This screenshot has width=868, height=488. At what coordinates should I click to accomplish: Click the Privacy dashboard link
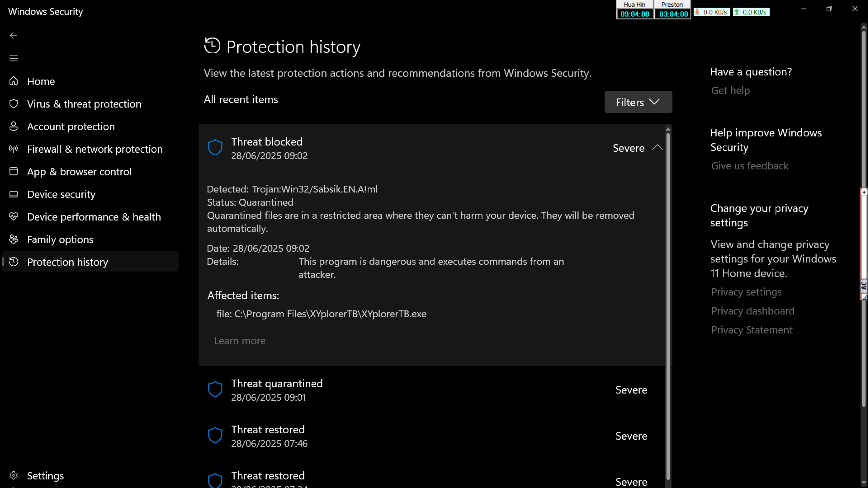click(x=752, y=311)
